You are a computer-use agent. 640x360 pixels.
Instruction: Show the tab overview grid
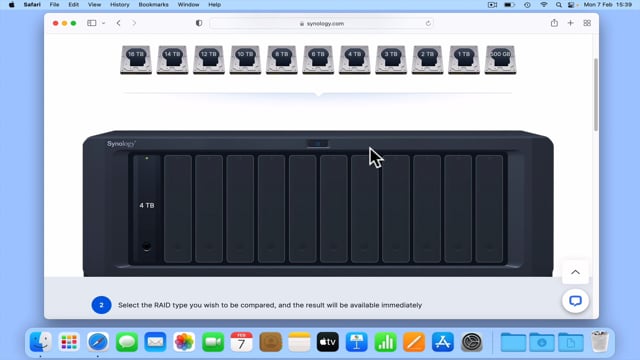pyautogui.click(x=587, y=23)
